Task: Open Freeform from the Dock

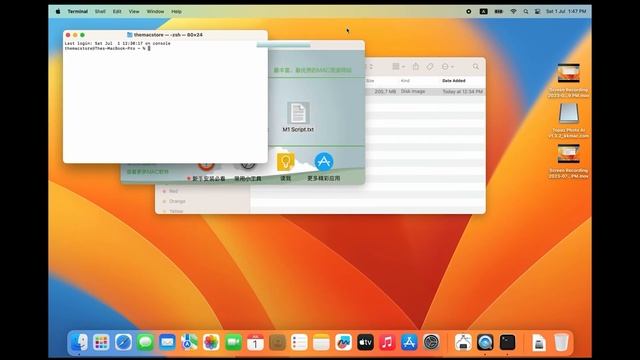Action: click(343, 342)
